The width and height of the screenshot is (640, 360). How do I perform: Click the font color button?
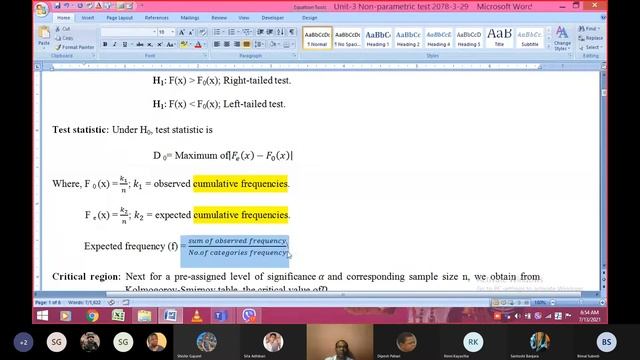198,44
